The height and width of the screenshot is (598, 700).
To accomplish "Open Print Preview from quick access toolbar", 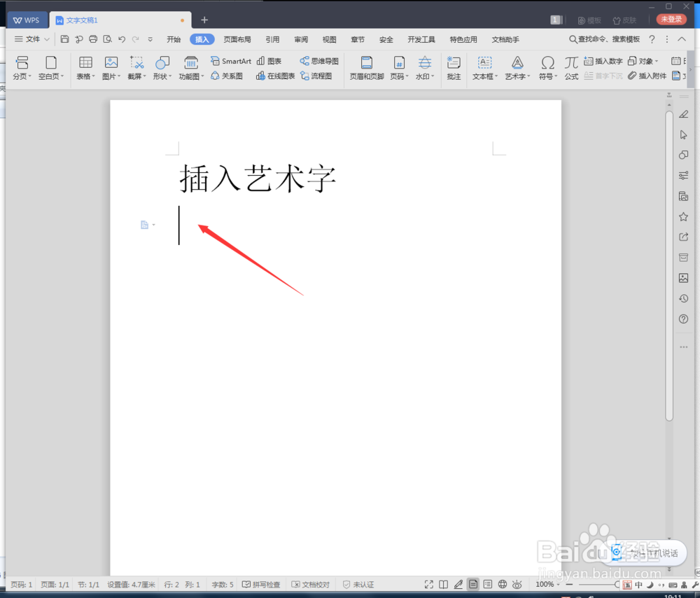I will coord(107,39).
